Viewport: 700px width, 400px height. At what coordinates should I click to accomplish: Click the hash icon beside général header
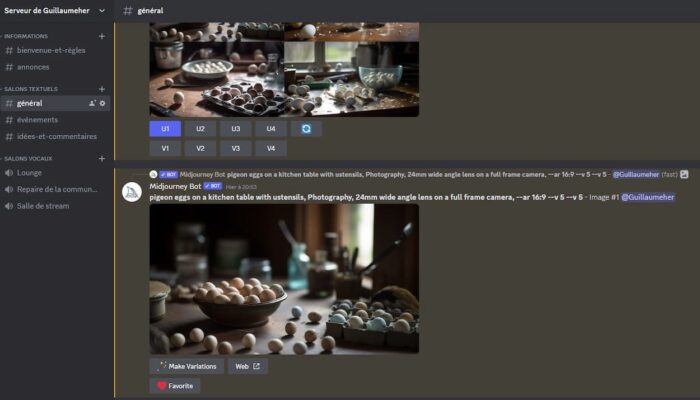128,11
